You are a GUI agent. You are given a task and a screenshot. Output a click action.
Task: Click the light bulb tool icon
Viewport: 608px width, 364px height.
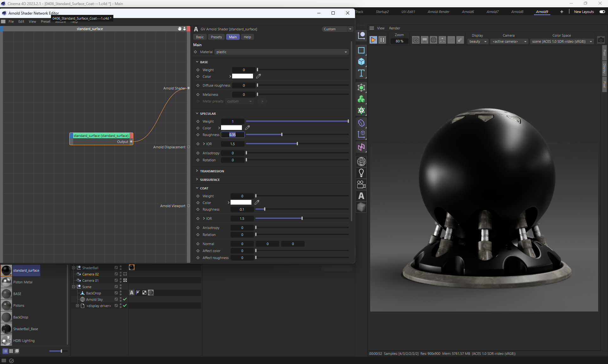pos(361,173)
